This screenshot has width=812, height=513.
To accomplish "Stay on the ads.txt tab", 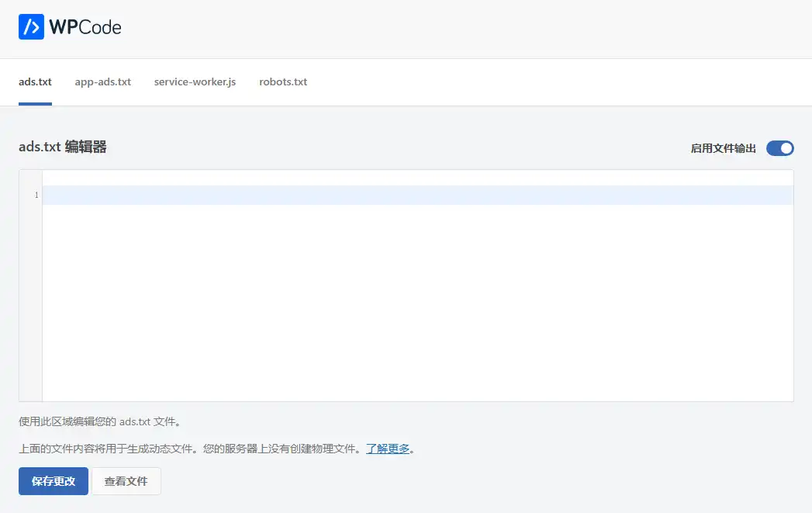I will pos(35,81).
